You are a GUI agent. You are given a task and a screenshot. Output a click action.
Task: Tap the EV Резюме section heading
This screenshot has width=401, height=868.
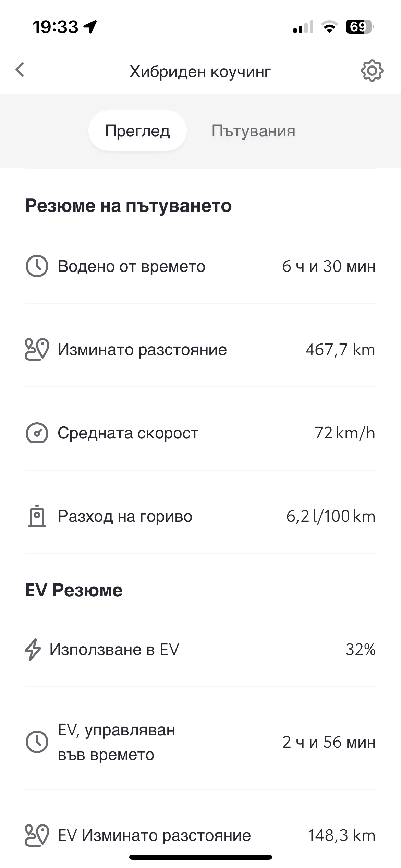point(74,590)
